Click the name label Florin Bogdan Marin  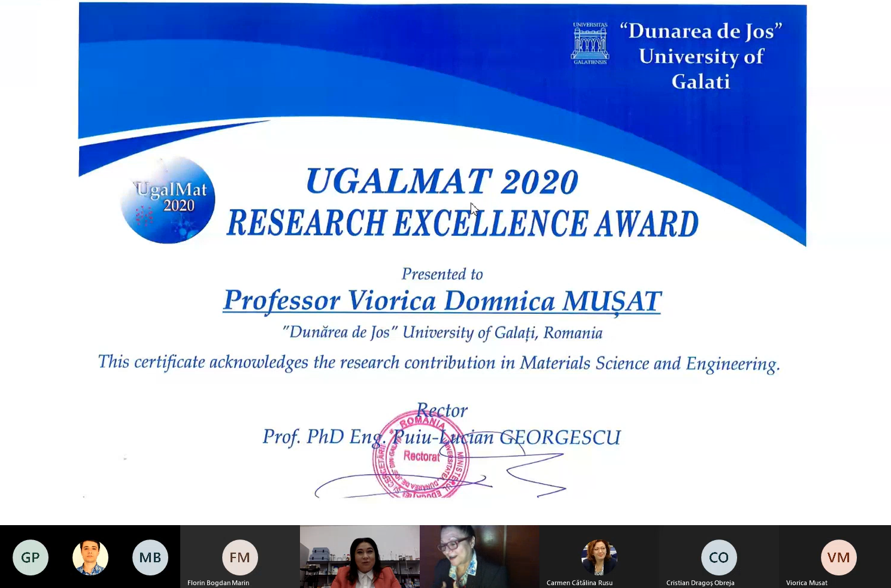coord(219,583)
